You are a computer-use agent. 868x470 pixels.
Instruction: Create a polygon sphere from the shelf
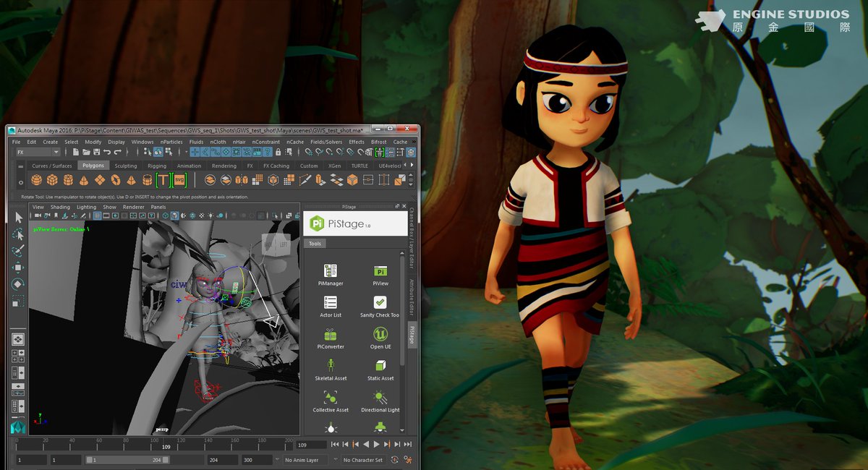[x=36, y=179]
